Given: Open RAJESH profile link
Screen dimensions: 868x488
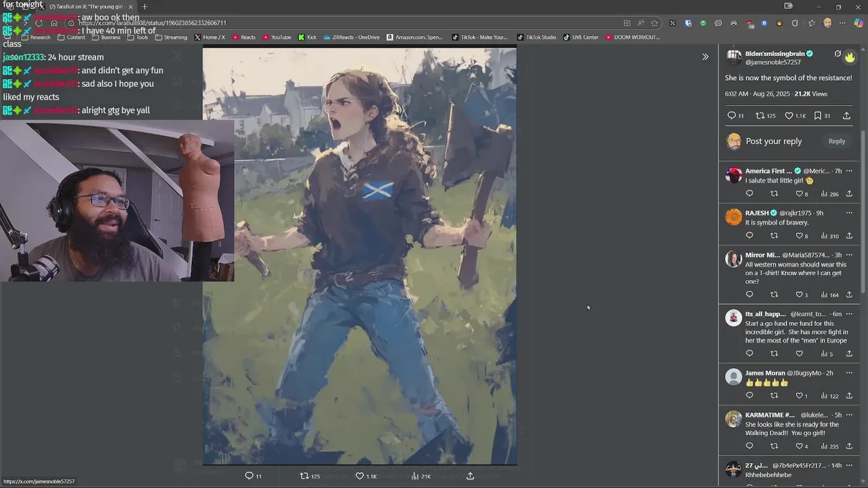Looking at the screenshot, I should 757,213.
